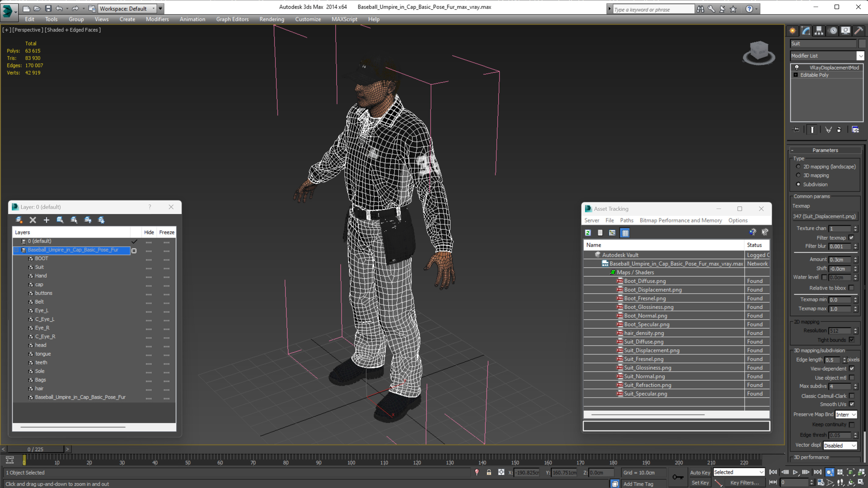Click the Shaded + Edged Faces viewport label
The image size is (868, 488).
pyautogui.click(x=72, y=29)
